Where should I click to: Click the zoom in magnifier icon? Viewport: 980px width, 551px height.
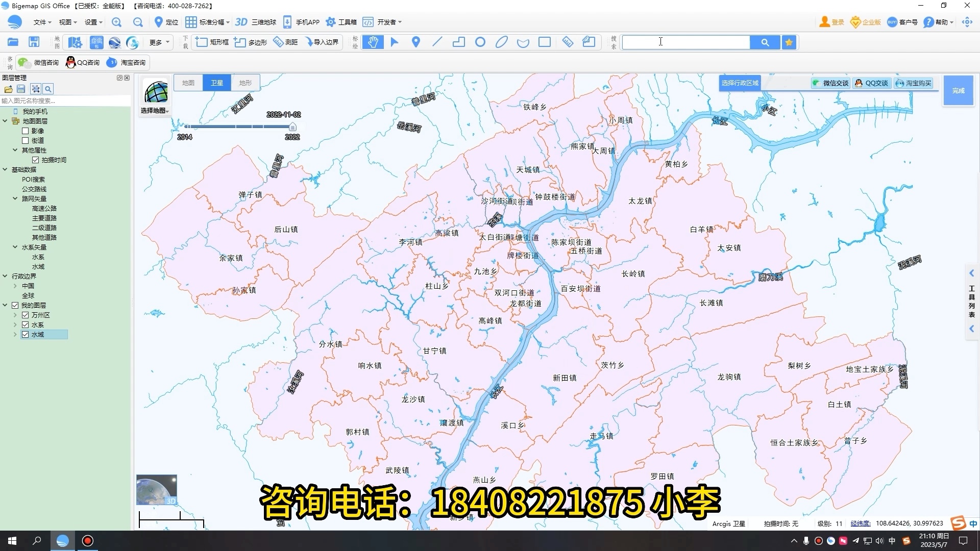[116, 22]
